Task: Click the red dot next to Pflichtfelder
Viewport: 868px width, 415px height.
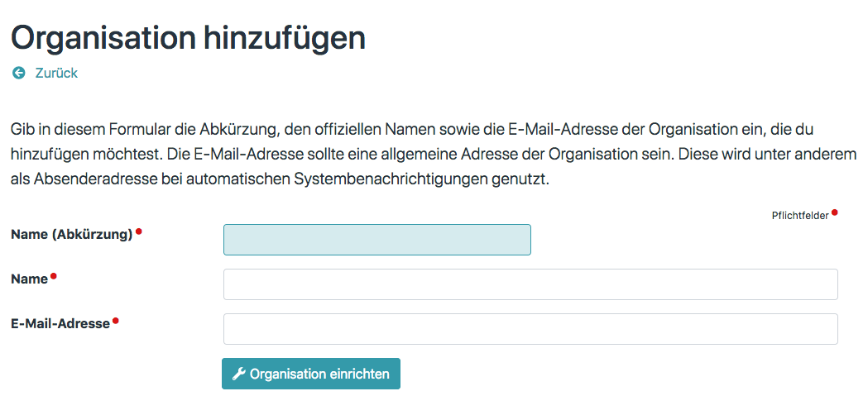Action: 835,212
